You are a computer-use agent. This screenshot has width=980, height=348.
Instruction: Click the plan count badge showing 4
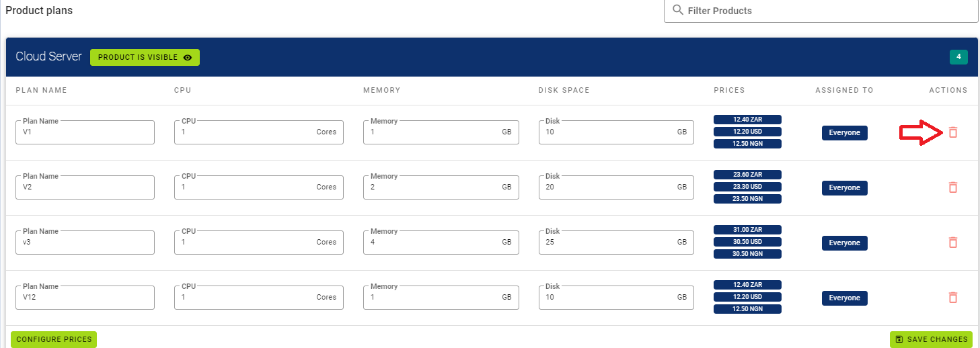click(x=958, y=57)
